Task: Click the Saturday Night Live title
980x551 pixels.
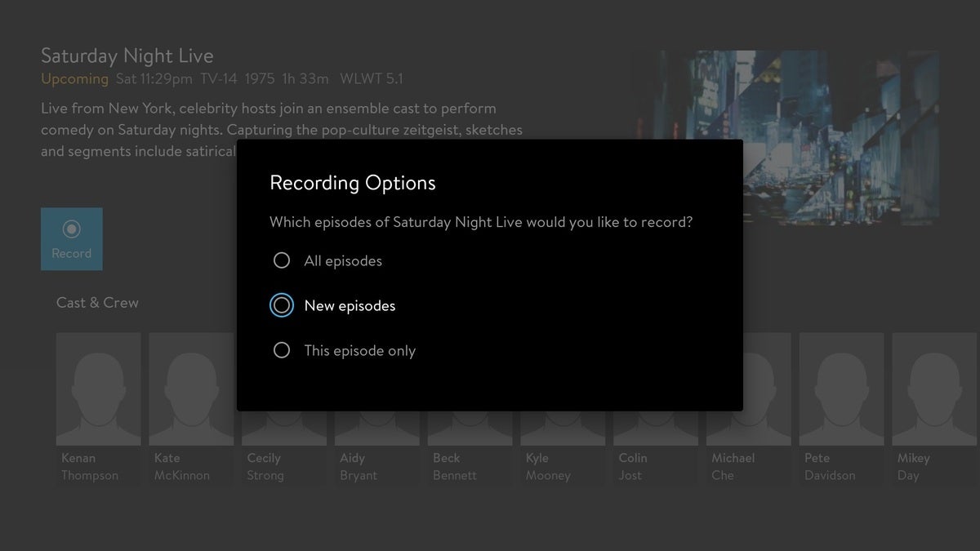Action: (x=127, y=56)
